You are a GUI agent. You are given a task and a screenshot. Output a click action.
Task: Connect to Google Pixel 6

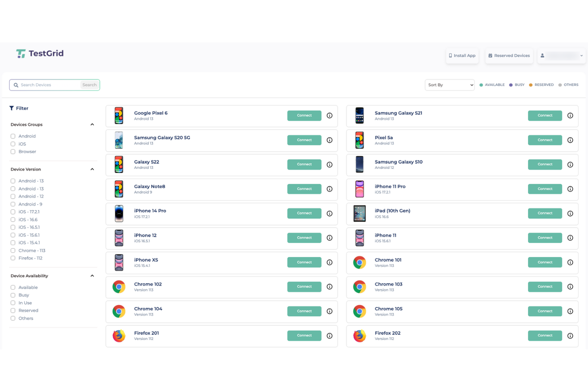click(304, 116)
